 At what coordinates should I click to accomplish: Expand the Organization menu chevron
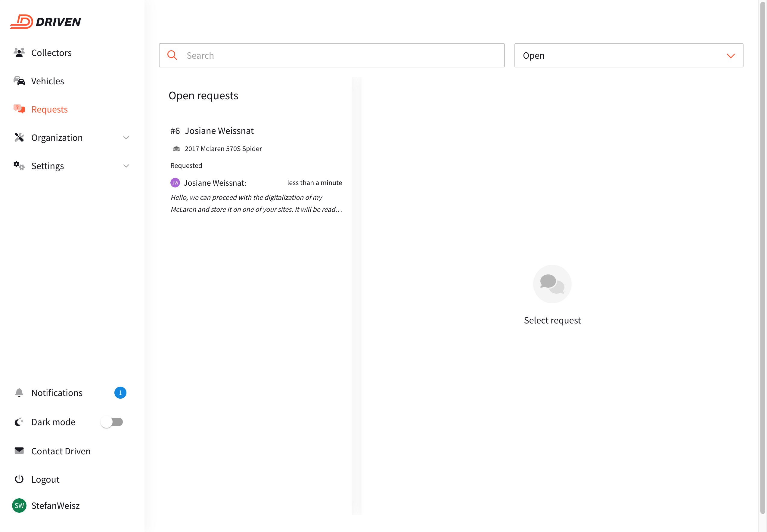(x=126, y=137)
